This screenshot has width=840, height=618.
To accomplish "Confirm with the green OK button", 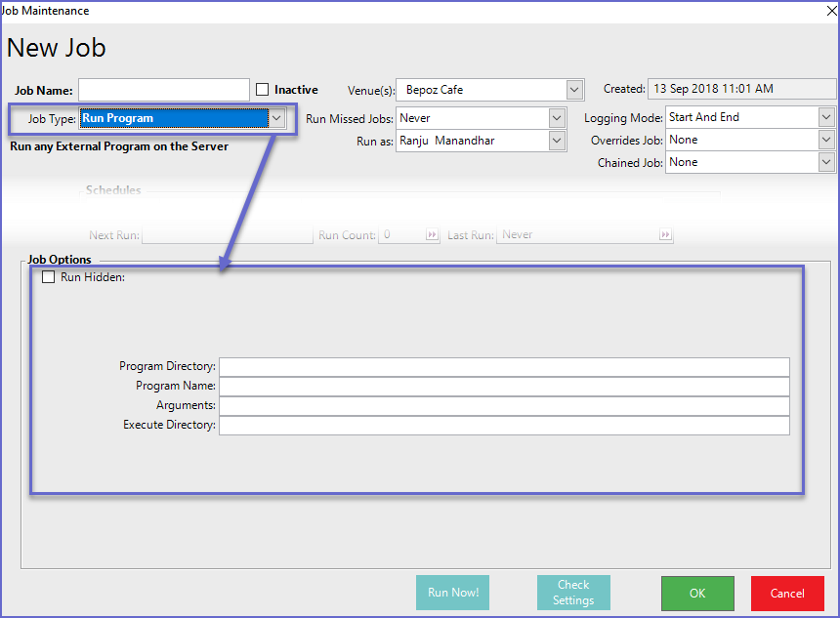I will click(696, 593).
